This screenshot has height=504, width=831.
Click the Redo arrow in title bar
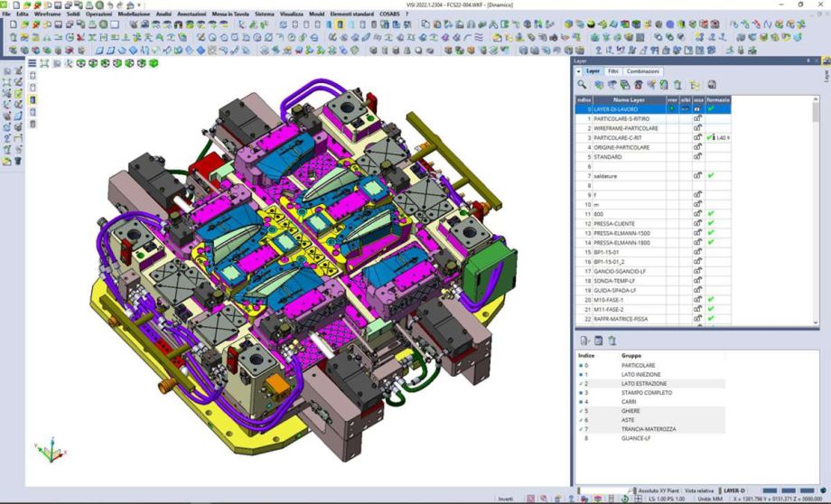point(120,5)
